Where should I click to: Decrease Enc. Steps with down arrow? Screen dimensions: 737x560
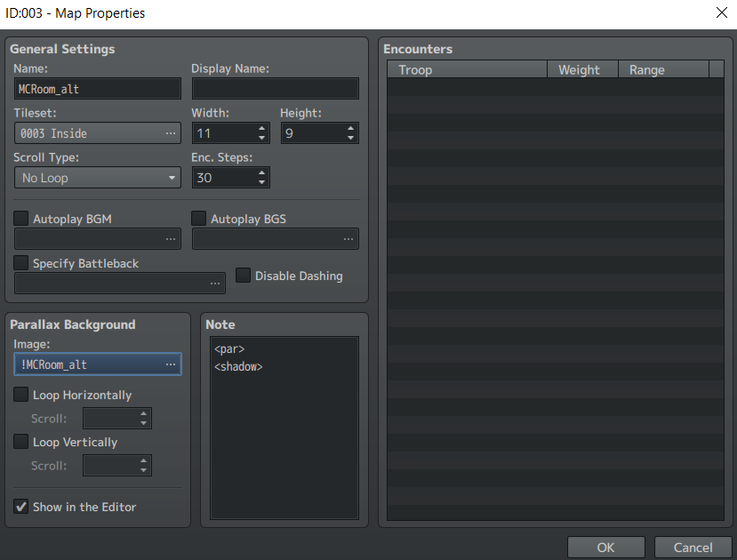(x=261, y=182)
